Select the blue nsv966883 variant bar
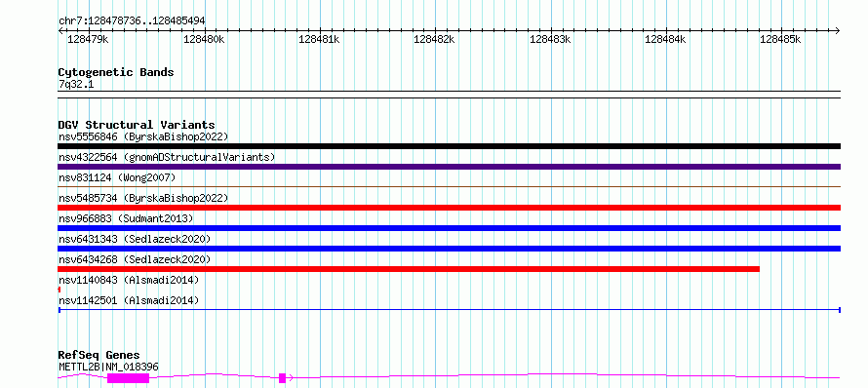This screenshot has width=868, height=388. pyautogui.click(x=449, y=228)
